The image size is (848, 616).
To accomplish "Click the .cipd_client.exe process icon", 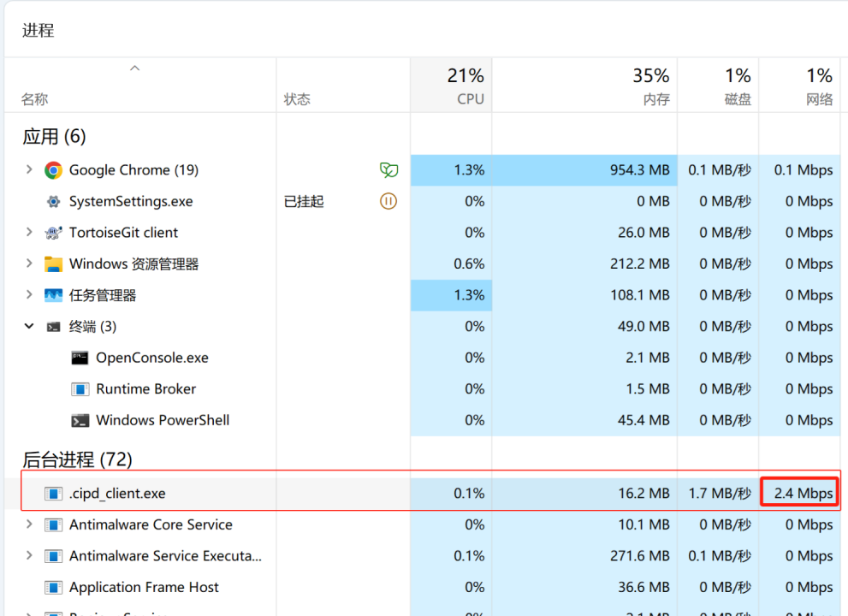I will coord(53,494).
